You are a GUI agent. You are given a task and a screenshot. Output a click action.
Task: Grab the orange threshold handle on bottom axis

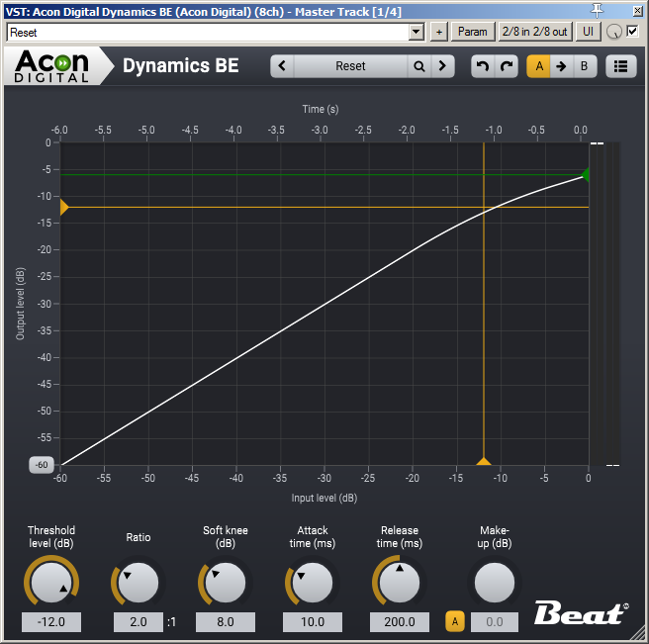tap(484, 461)
